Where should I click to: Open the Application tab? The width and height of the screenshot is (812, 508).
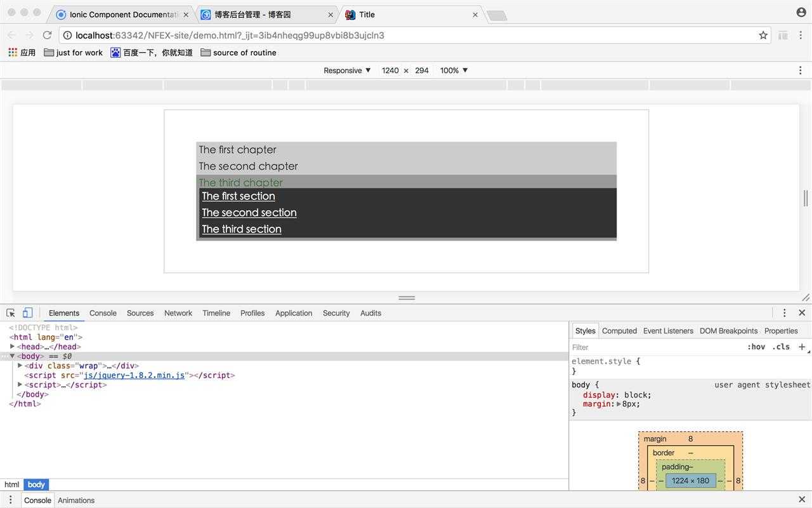pos(294,313)
